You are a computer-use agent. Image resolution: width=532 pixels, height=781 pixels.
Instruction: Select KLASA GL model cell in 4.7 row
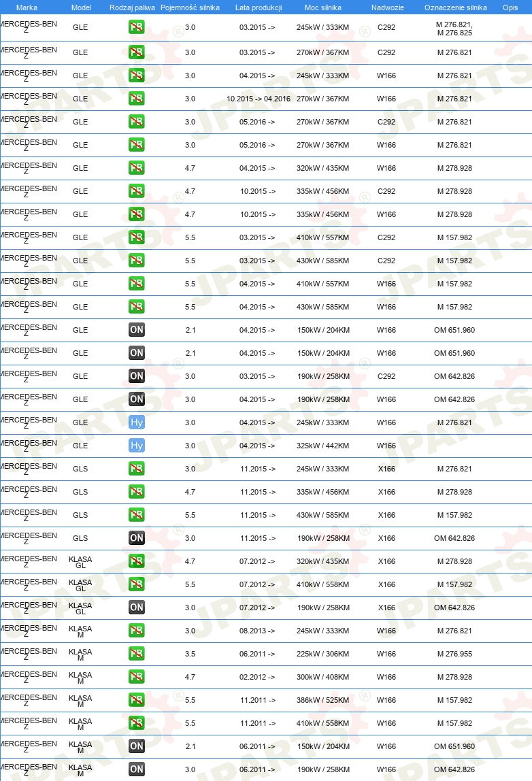[x=80, y=562]
